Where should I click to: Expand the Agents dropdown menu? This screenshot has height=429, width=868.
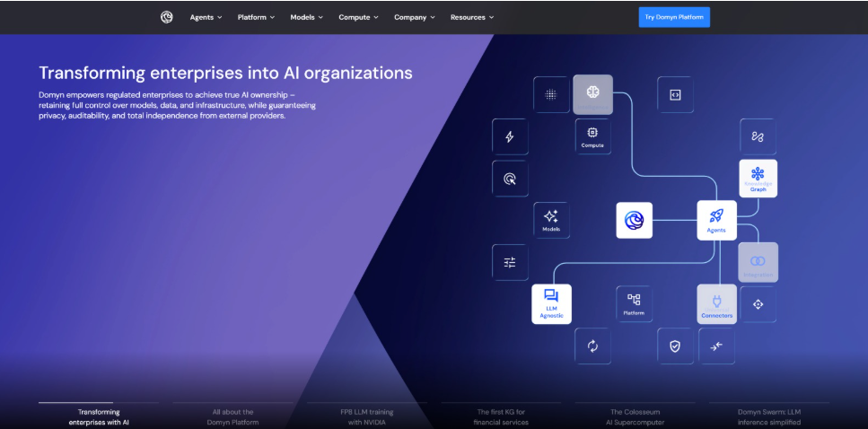point(206,17)
